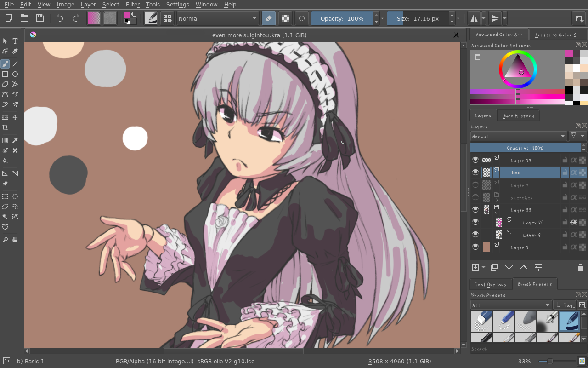Select the Pan hand tool
The image size is (588, 368).
15,240
